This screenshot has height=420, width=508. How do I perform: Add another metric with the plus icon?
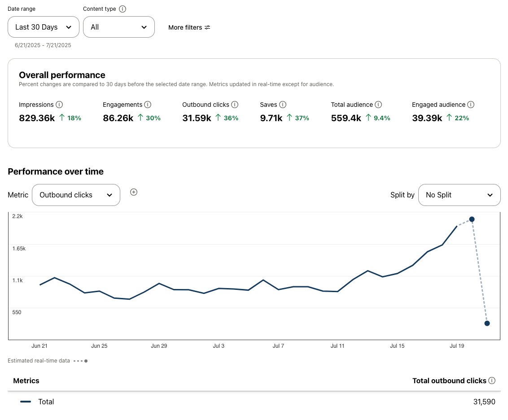[x=133, y=192]
